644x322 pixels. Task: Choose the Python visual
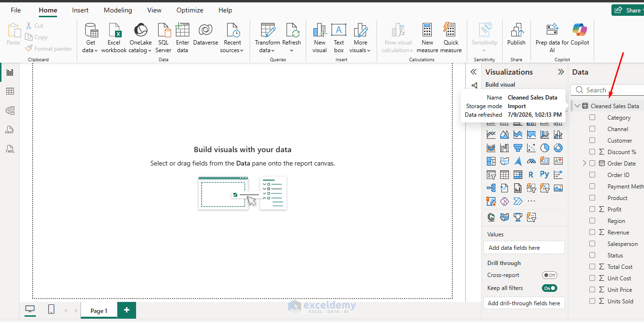point(545,175)
